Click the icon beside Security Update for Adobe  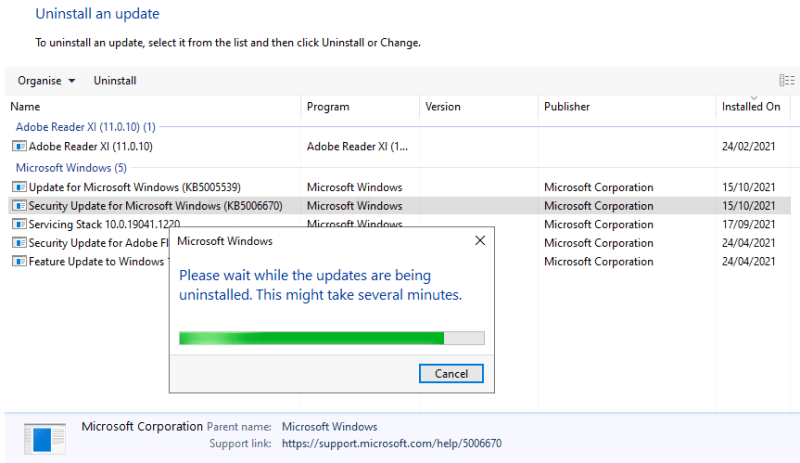pyautogui.click(x=19, y=243)
